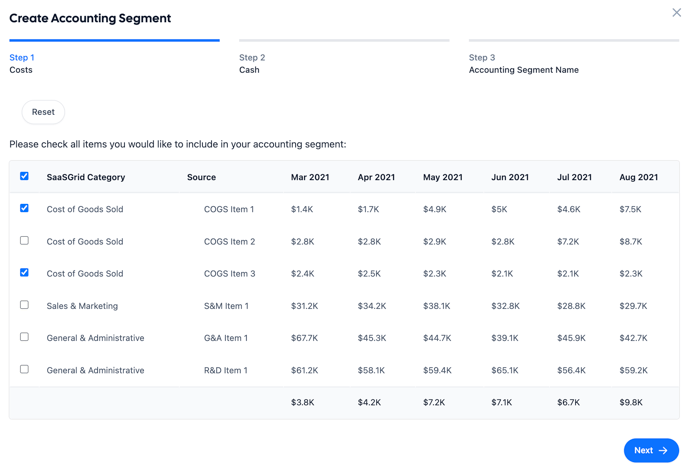Click the Aug 2021 column header
This screenshot has width=688, height=471.
coord(638,177)
